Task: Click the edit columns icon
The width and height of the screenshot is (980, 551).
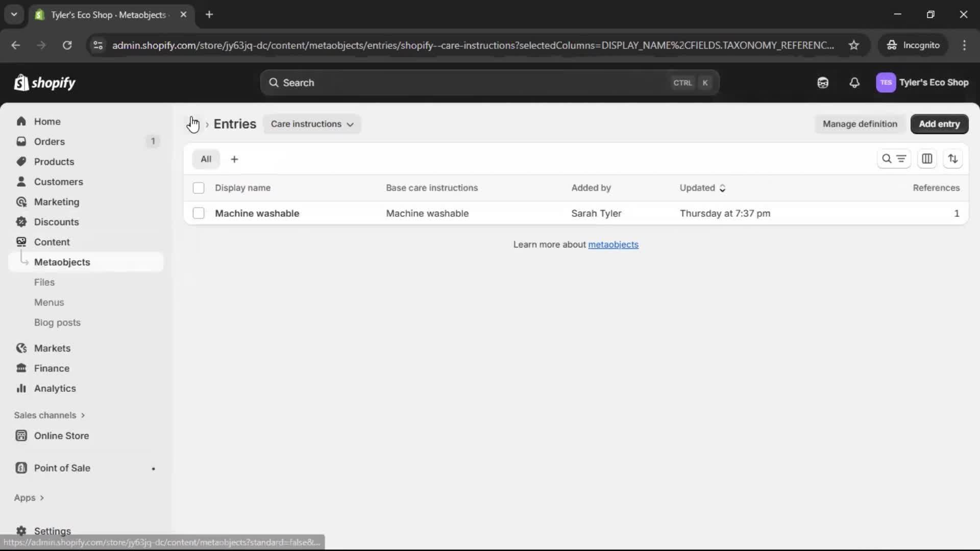Action: [x=927, y=159]
